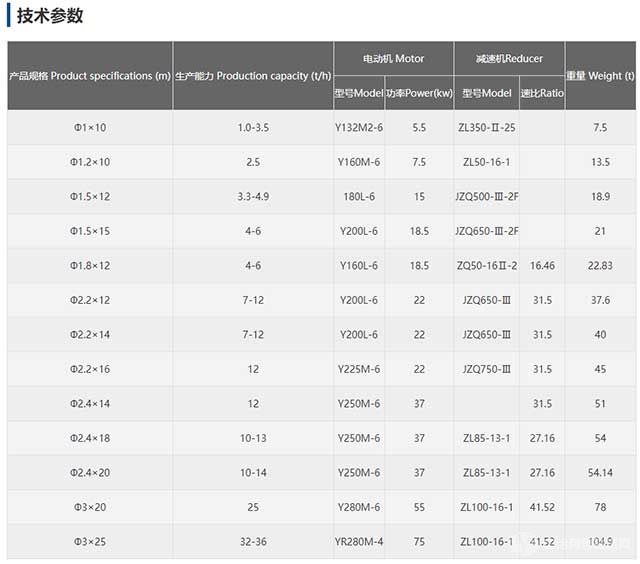The width and height of the screenshot is (640, 564).
Task: Click the 104.9 weight value
Action: pyautogui.click(x=600, y=542)
